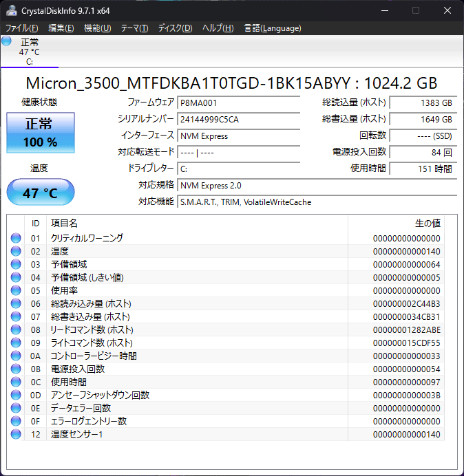This screenshot has height=476, width=464.
Task: Select the C: drive tab showing 47 °C
Action: [x=30, y=52]
